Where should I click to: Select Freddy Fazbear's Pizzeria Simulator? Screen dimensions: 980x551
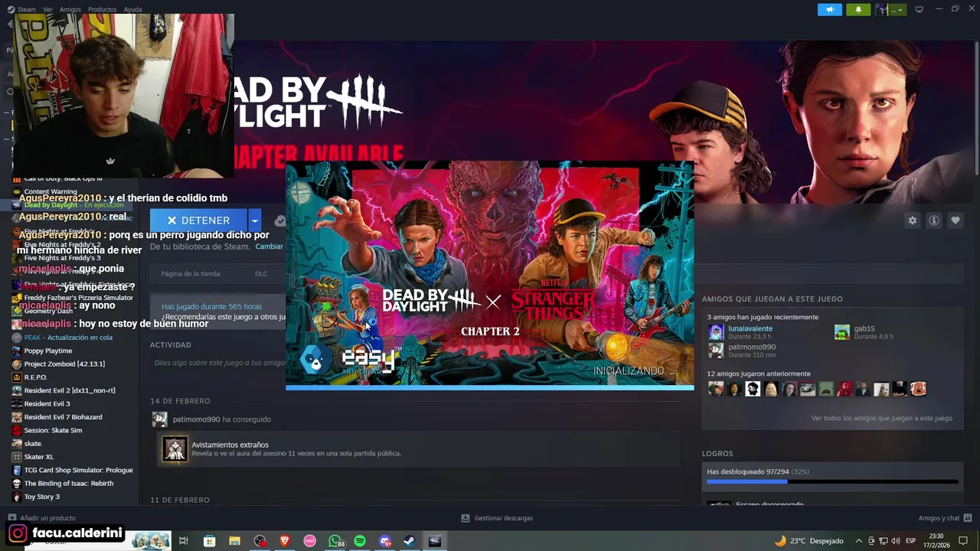[x=78, y=298]
